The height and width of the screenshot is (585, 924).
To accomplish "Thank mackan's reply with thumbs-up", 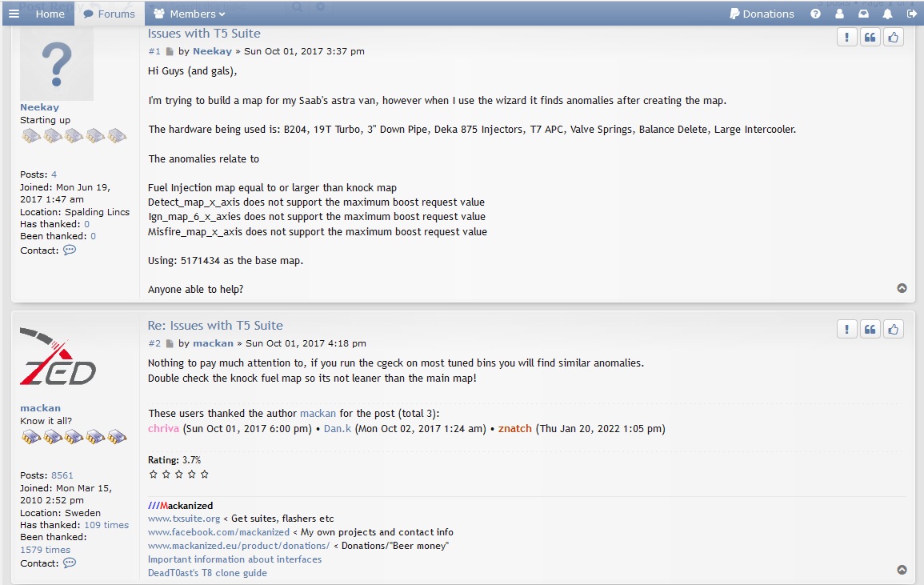I will (x=894, y=329).
